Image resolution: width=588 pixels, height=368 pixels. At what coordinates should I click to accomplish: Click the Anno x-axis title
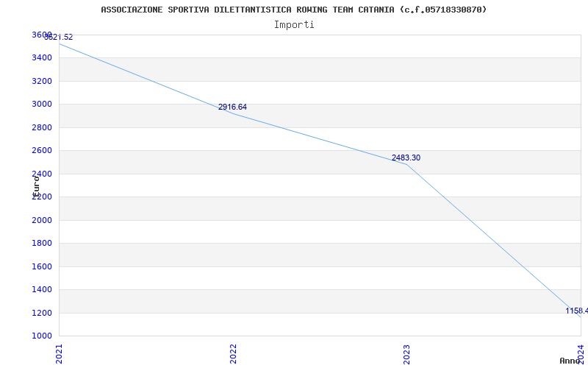(570, 361)
